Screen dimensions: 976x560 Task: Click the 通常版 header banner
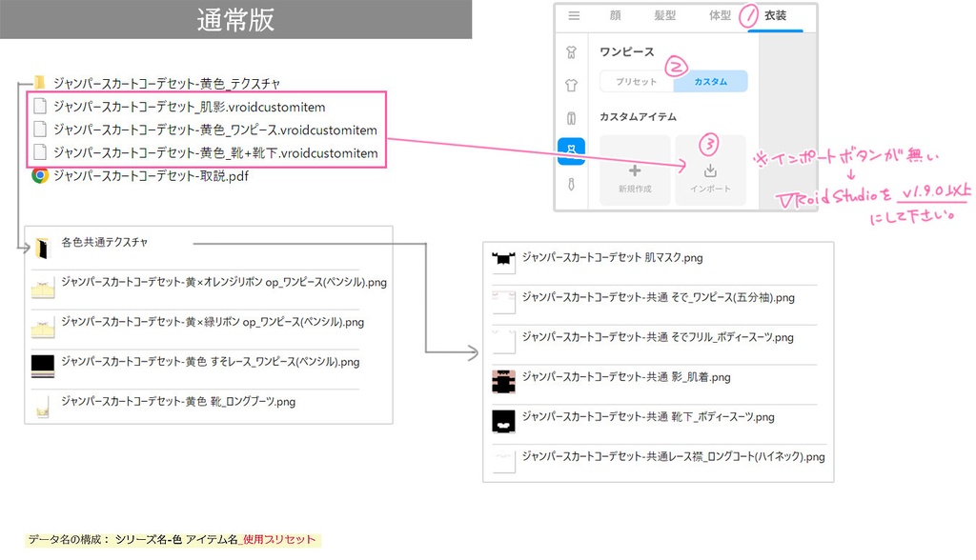tap(236, 19)
